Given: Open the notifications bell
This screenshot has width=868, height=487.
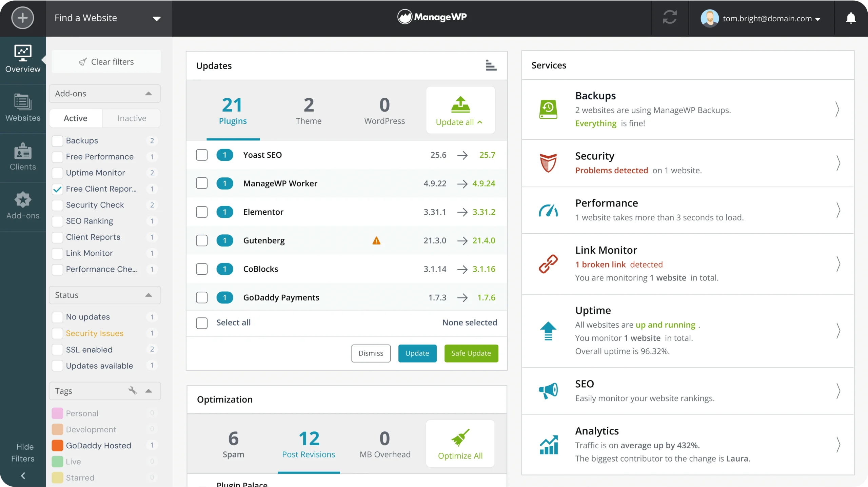Looking at the screenshot, I should coord(851,18).
